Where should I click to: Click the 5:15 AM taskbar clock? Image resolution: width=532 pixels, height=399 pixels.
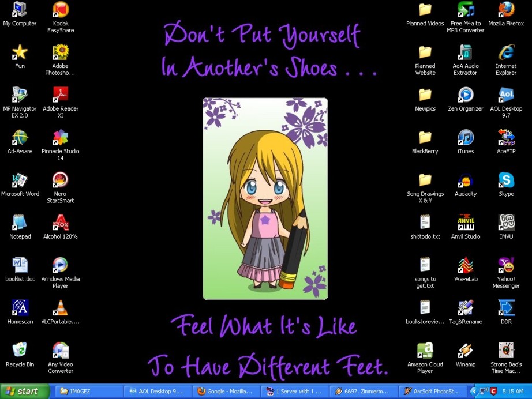click(x=513, y=391)
